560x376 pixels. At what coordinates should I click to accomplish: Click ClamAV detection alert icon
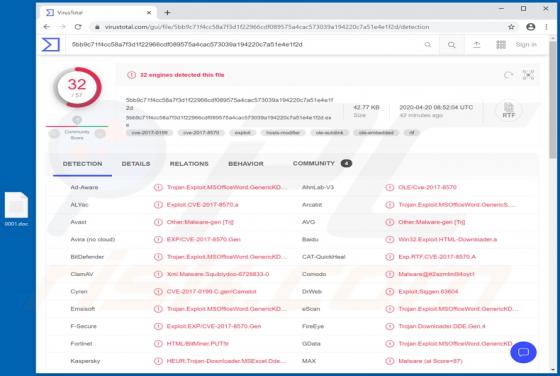coord(158,274)
